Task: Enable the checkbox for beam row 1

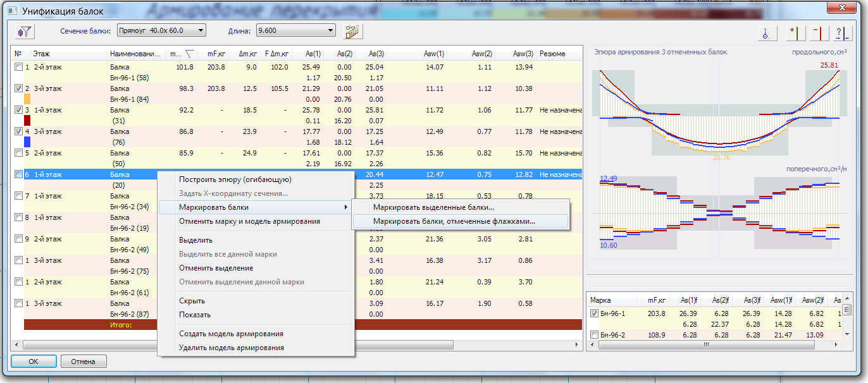Action: coord(18,67)
